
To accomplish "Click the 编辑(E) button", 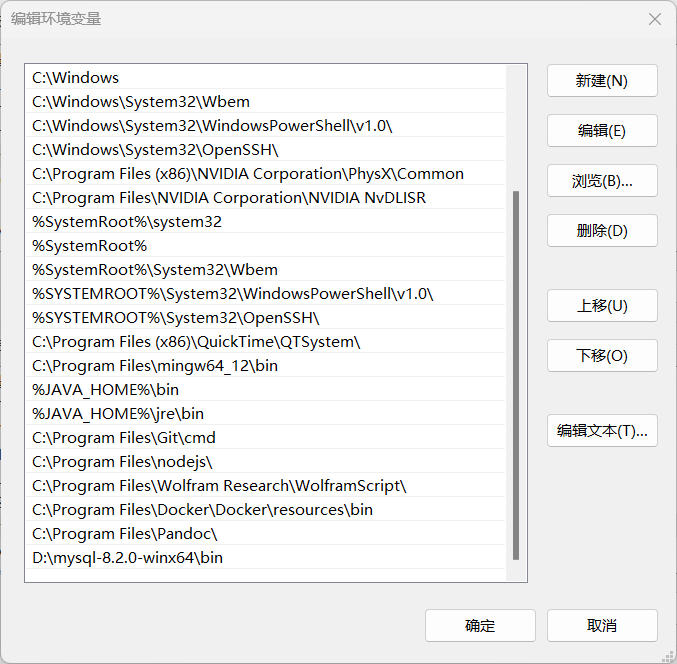I will point(602,130).
